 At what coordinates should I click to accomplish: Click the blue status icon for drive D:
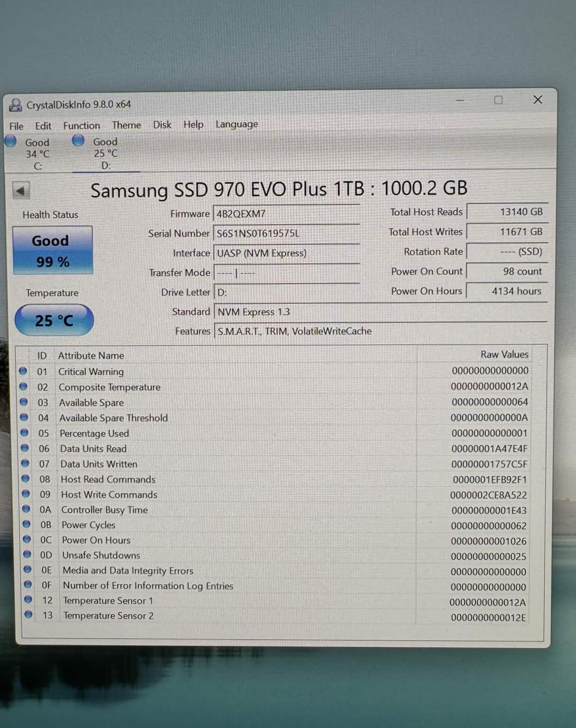[x=78, y=140]
